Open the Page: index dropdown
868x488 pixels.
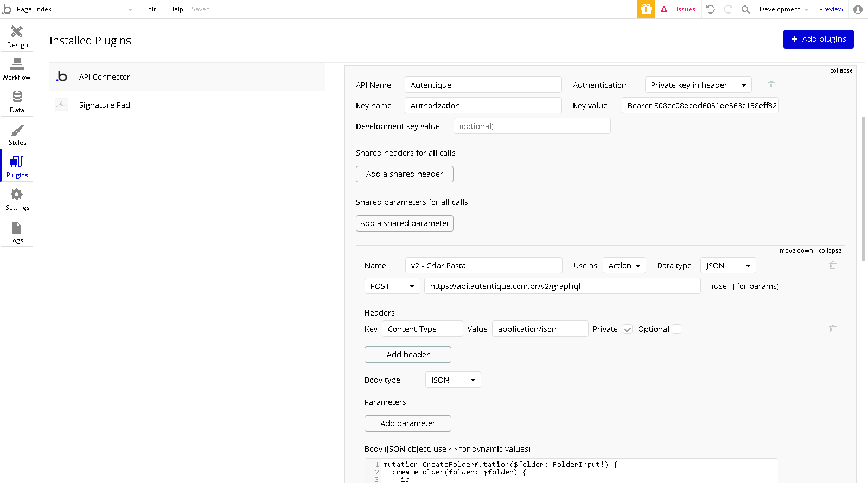click(x=74, y=9)
